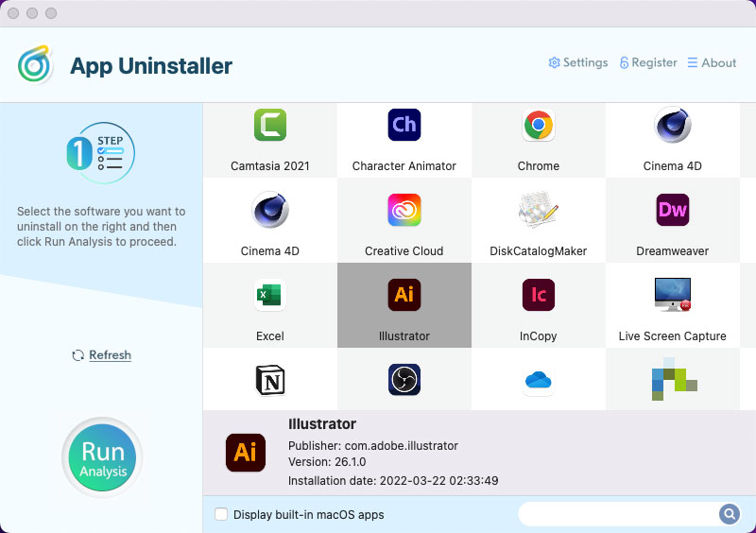
Task: Choose the OneDrive cloud icon
Action: tap(538, 380)
